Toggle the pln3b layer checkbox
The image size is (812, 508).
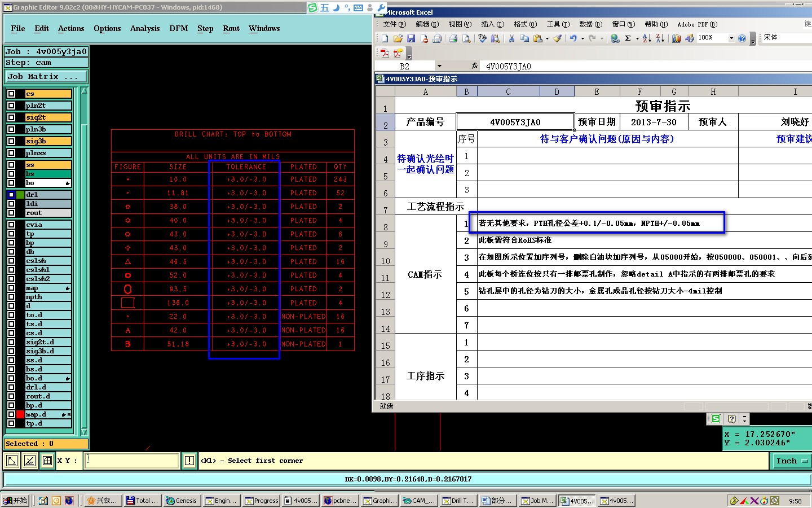[11, 129]
